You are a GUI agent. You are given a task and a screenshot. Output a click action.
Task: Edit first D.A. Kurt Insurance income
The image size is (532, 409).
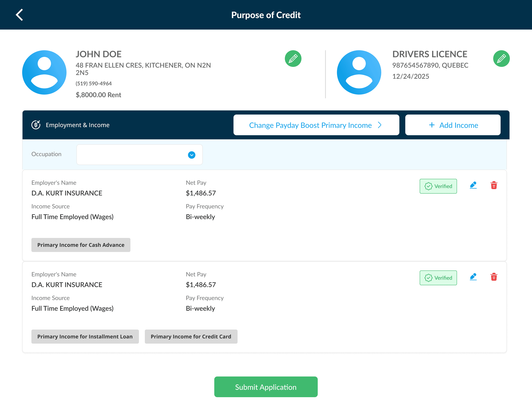tap(473, 185)
